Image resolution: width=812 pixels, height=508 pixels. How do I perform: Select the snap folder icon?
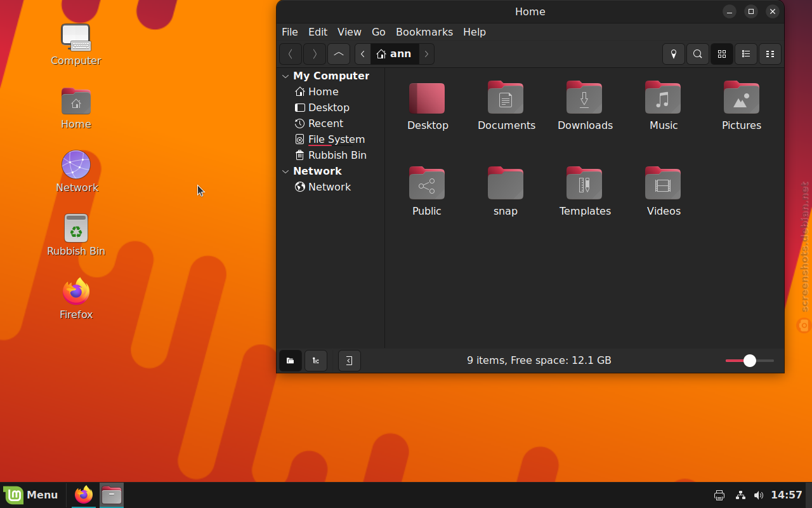point(506,184)
